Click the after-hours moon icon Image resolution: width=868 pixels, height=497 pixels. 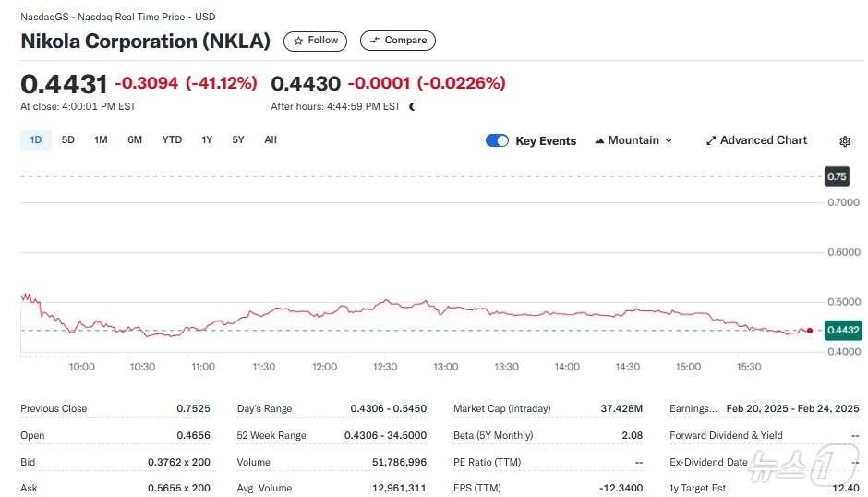pyautogui.click(x=411, y=107)
